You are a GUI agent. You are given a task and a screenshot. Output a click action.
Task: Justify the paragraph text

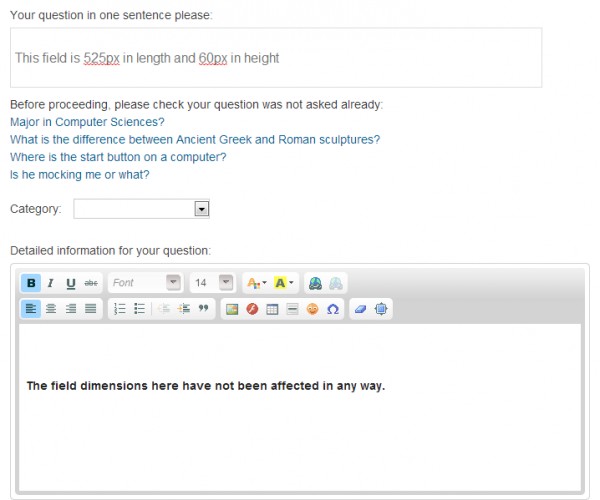[91, 309]
